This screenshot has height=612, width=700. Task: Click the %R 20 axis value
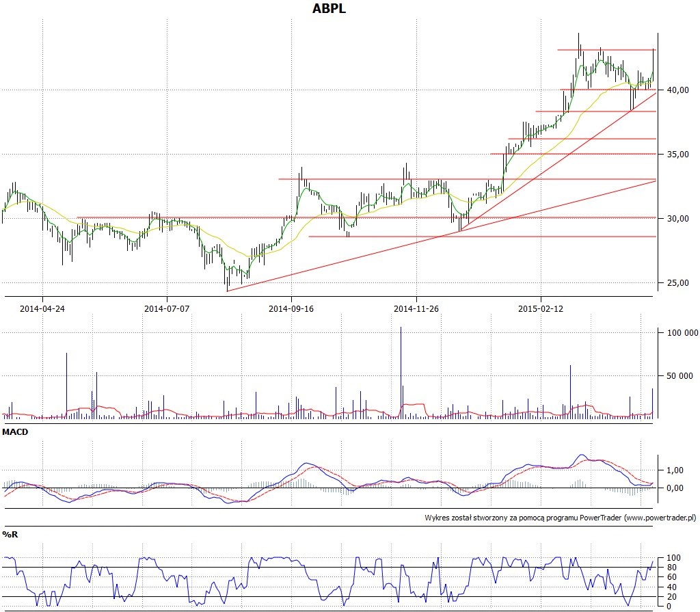tap(672, 597)
